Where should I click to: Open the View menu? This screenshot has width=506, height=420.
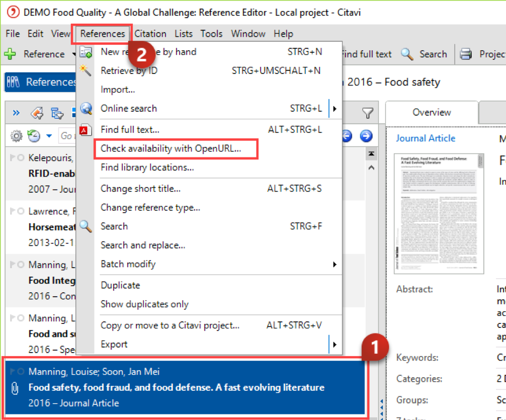click(60, 34)
